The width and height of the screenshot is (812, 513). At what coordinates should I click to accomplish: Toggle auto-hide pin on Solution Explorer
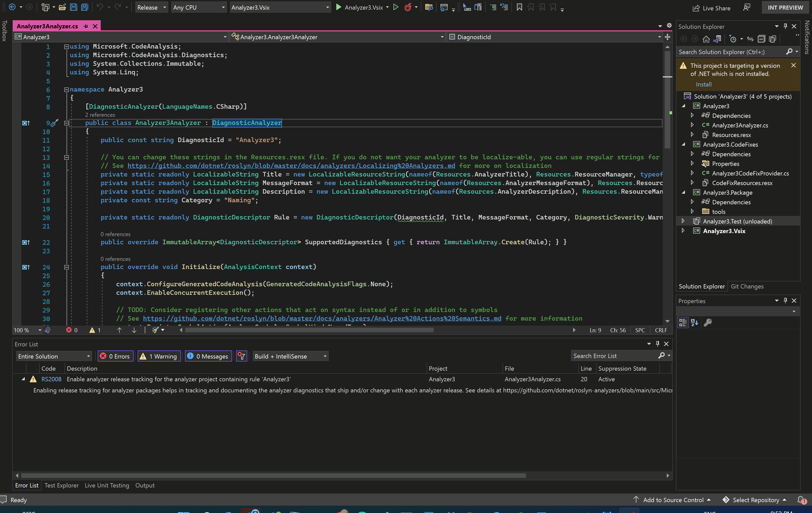tap(785, 26)
